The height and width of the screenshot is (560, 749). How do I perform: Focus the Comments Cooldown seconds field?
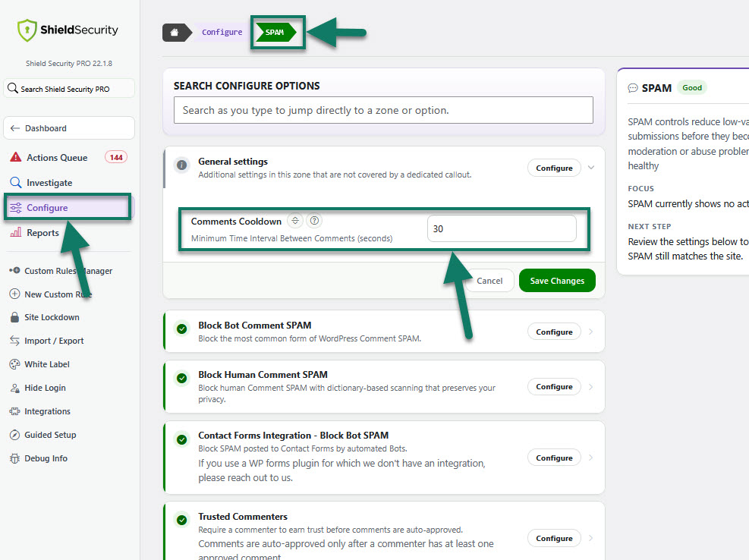click(502, 228)
